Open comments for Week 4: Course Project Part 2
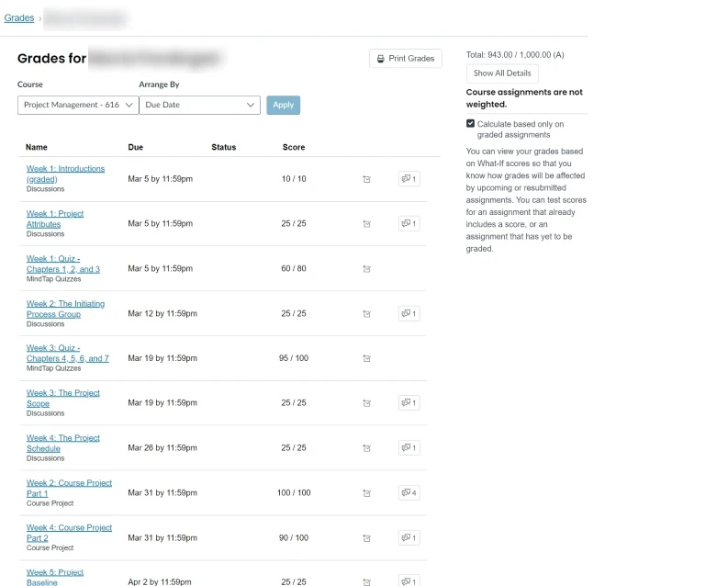728x586 pixels. coord(409,538)
